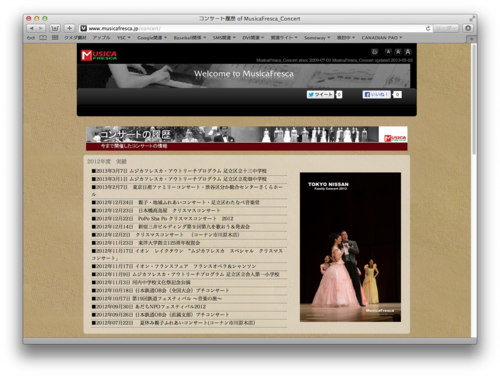Add bookmark with the plus button
Screen dimensions: 500x376
point(69,28)
